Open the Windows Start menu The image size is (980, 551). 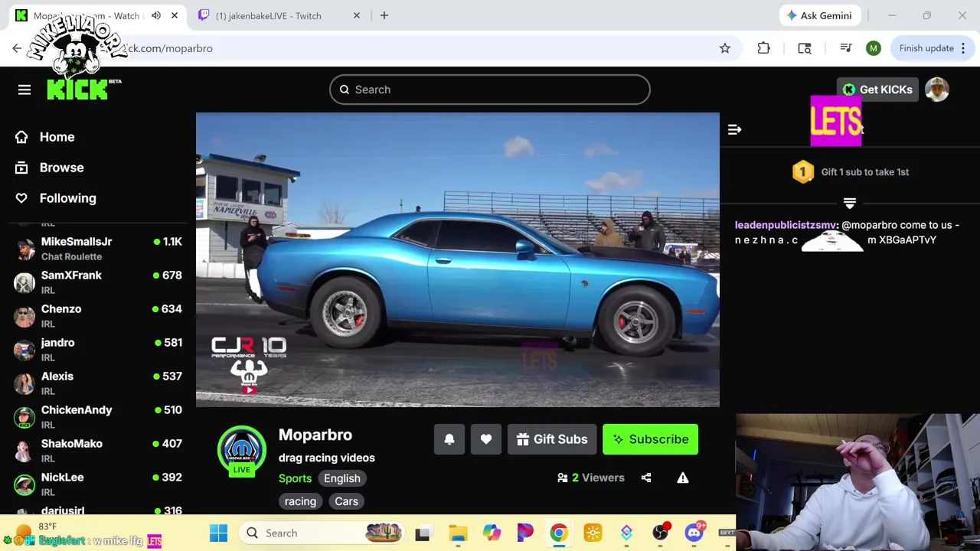(x=218, y=533)
